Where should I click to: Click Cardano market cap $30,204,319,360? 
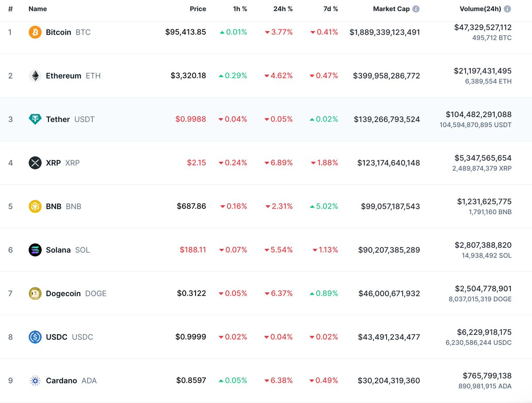(x=389, y=380)
